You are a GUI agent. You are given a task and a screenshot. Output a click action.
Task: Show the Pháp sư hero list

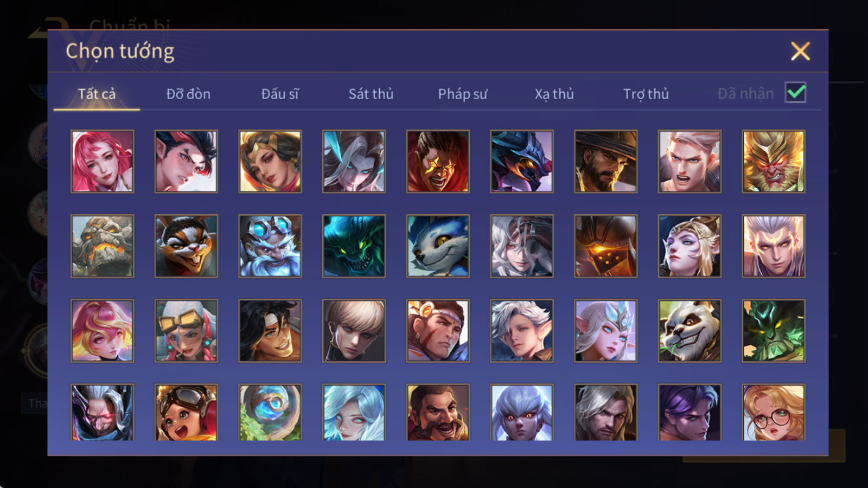pyautogui.click(x=462, y=94)
